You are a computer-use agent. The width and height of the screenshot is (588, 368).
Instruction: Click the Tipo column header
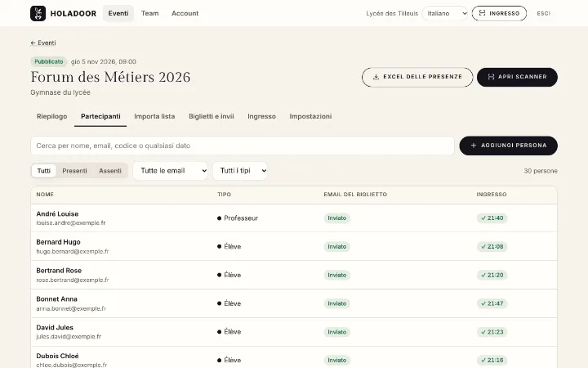(225, 195)
